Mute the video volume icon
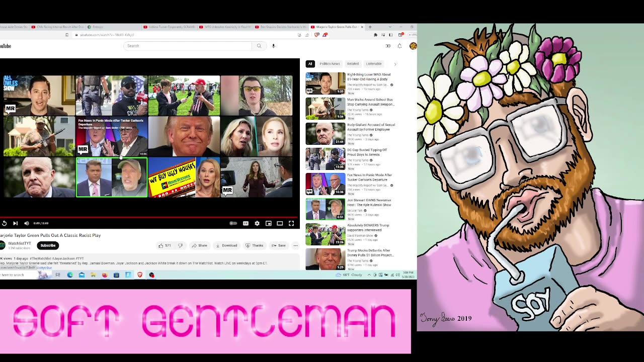 pyautogui.click(x=27, y=223)
